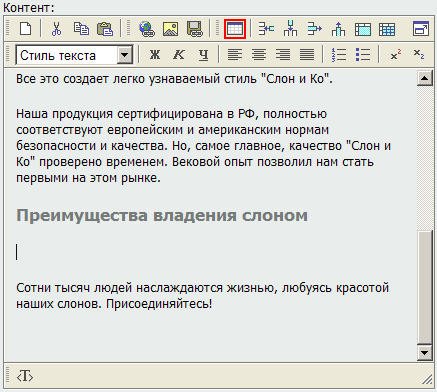The image size is (437, 392).
Task: Switch to source mode via <T> button
Action: (25, 377)
